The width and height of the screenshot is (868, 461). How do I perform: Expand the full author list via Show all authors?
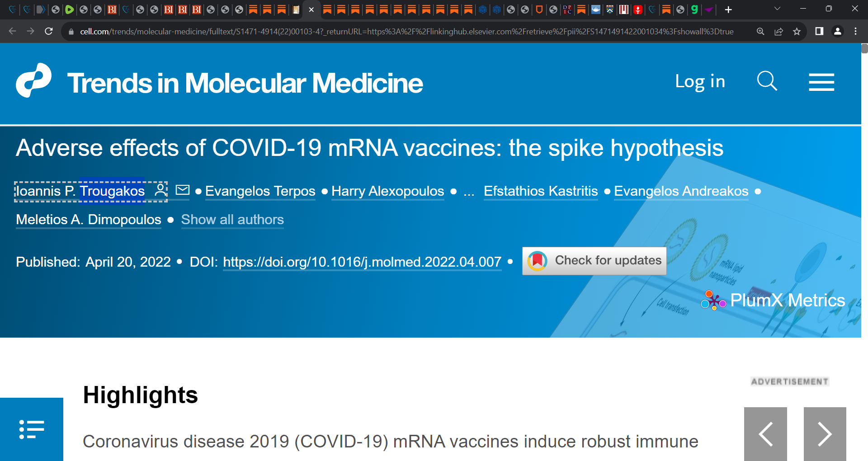point(232,220)
